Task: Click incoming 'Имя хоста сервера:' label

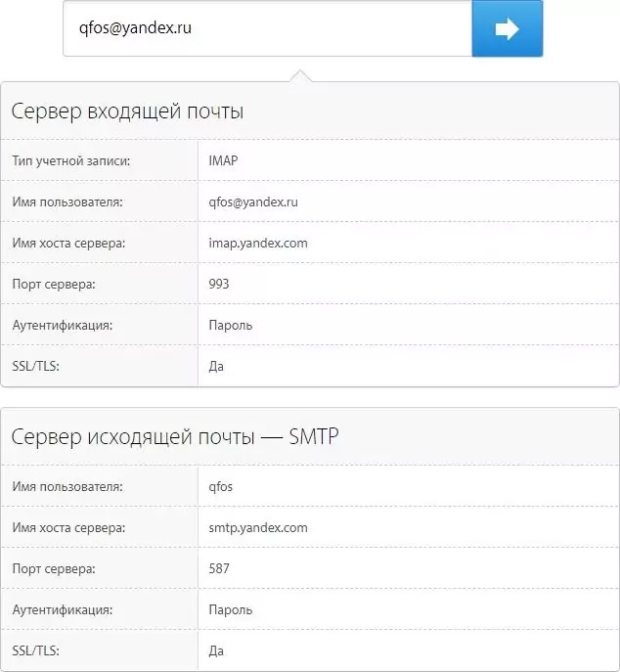Action: pyautogui.click(x=68, y=243)
